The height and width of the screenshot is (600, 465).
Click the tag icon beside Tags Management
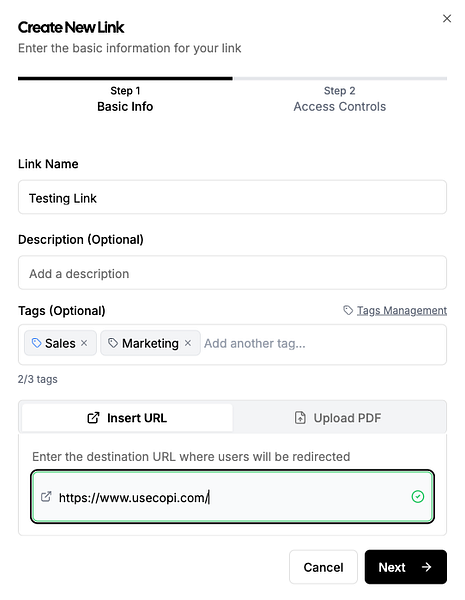pyautogui.click(x=348, y=310)
